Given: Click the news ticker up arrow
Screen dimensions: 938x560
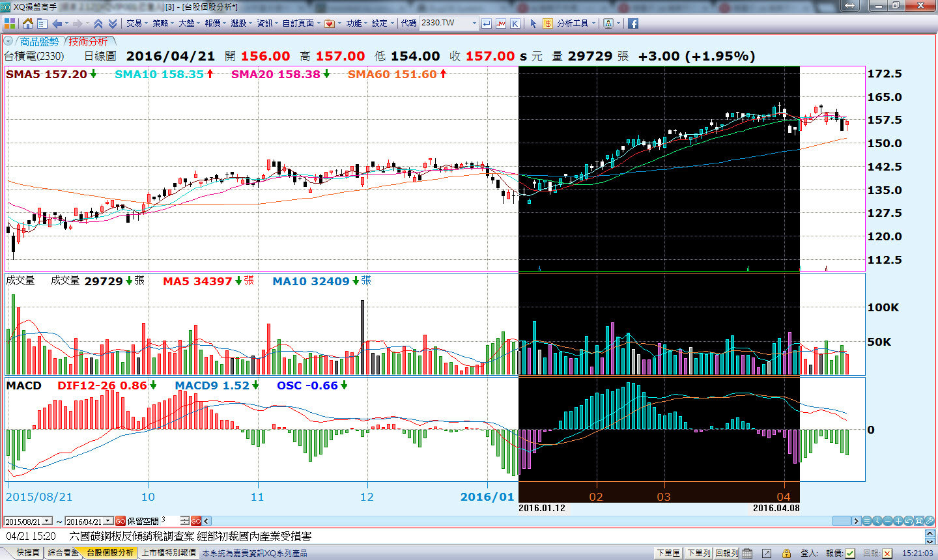Looking at the screenshot, I should pyautogui.click(x=930, y=533).
